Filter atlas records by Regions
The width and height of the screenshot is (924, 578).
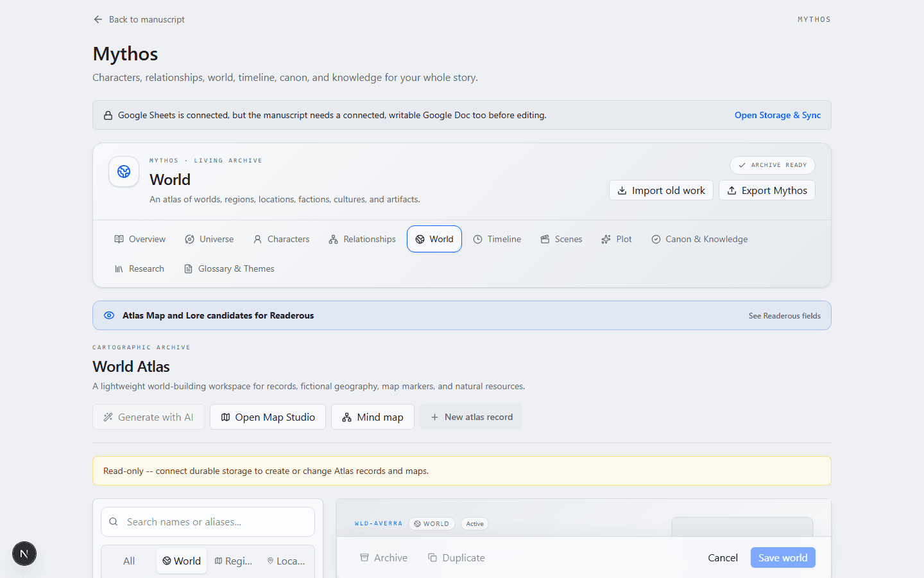(234, 561)
